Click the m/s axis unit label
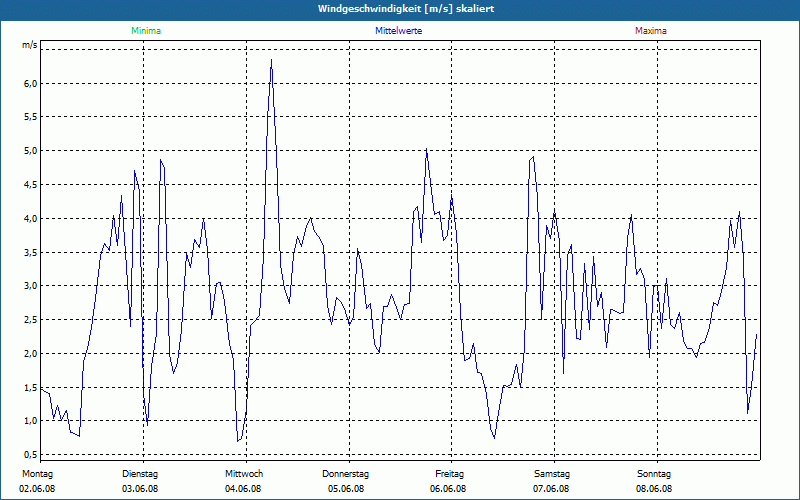Screen dimensions: 800x500 [x=30, y=45]
